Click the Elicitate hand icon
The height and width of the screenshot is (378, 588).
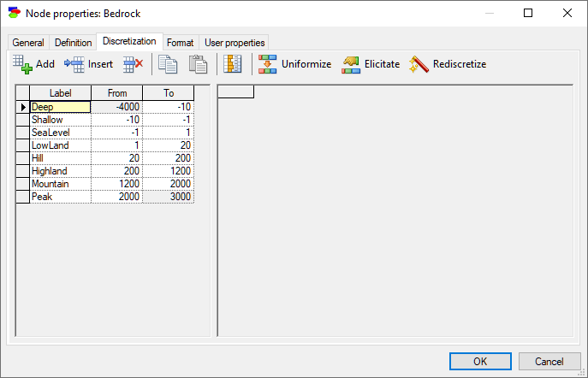351,64
